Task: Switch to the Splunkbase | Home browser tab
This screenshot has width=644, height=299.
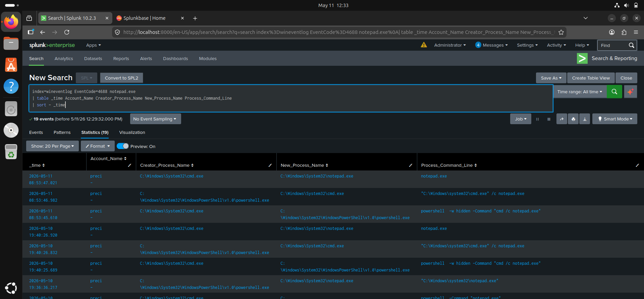Action: (150, 18)
